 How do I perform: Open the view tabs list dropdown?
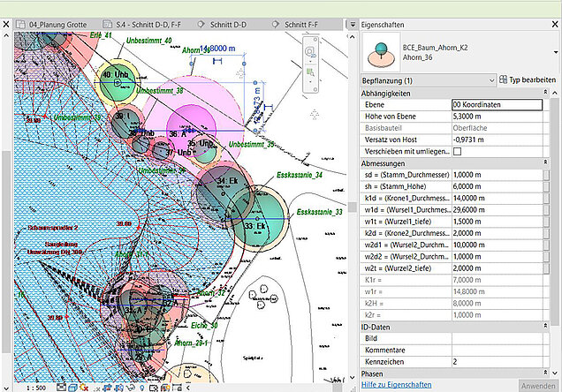coord(353,25)
